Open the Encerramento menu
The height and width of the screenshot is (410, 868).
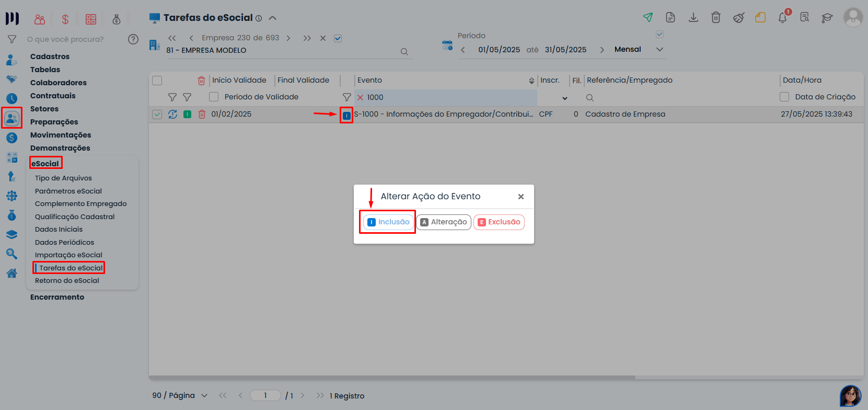coord(57,297)
